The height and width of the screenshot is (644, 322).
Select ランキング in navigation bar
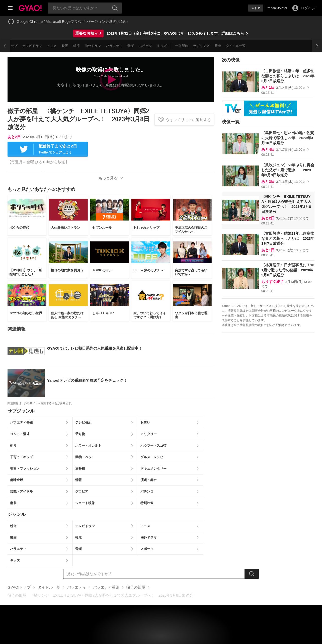201,46
